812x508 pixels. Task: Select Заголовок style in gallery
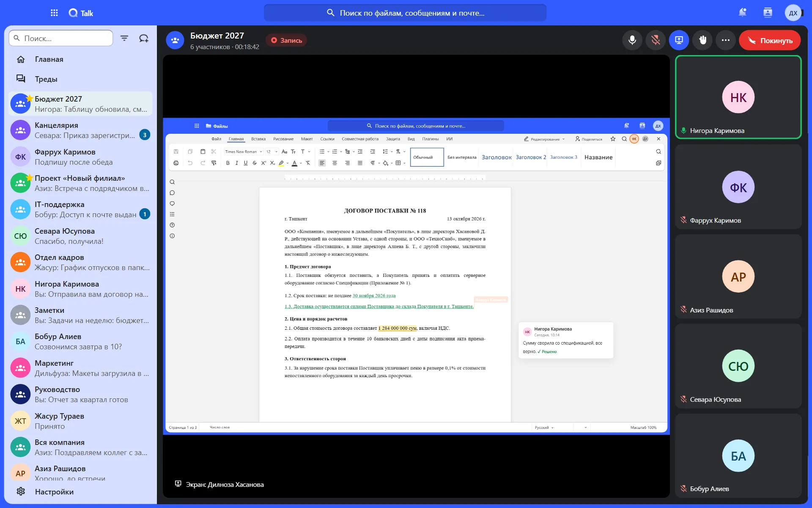pyautogui.click(x=497, y=157)
